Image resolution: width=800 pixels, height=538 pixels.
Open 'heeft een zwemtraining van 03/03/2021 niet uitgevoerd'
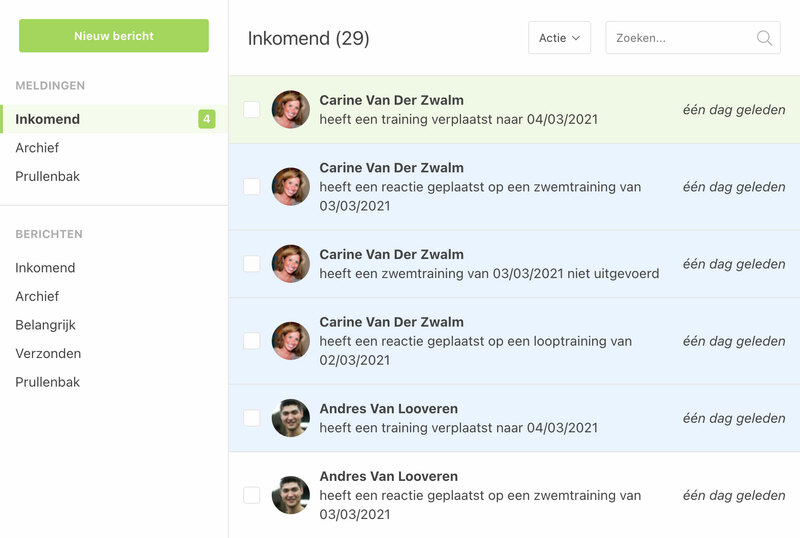(x=489, y=274)
